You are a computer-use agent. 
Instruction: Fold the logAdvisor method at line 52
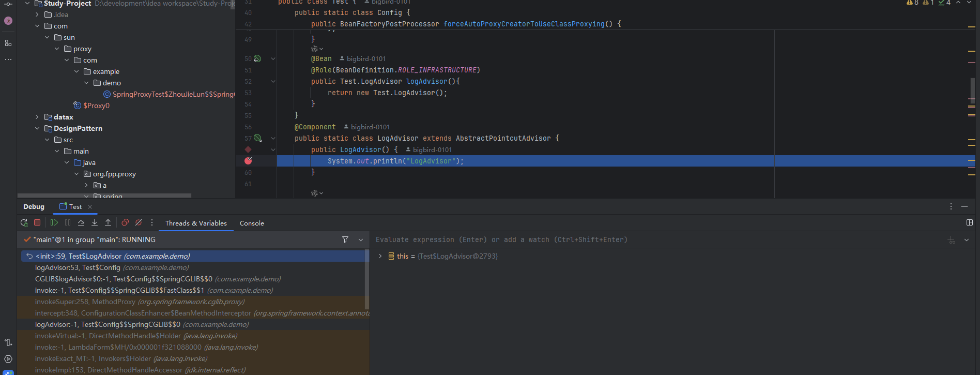click(x=273, y=81)
